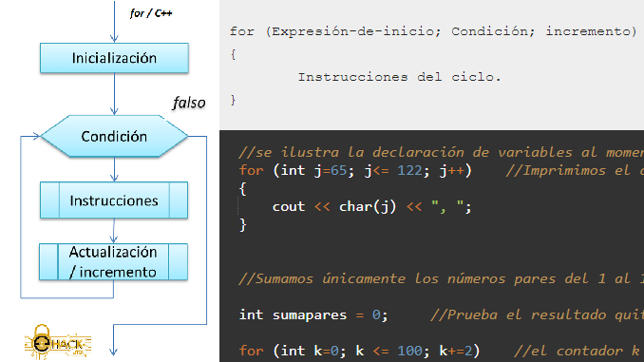Image resolution: width=644 pixels, height=362 pixels.
Task: Click the for (int k=0 loop line
Action: 359,351
